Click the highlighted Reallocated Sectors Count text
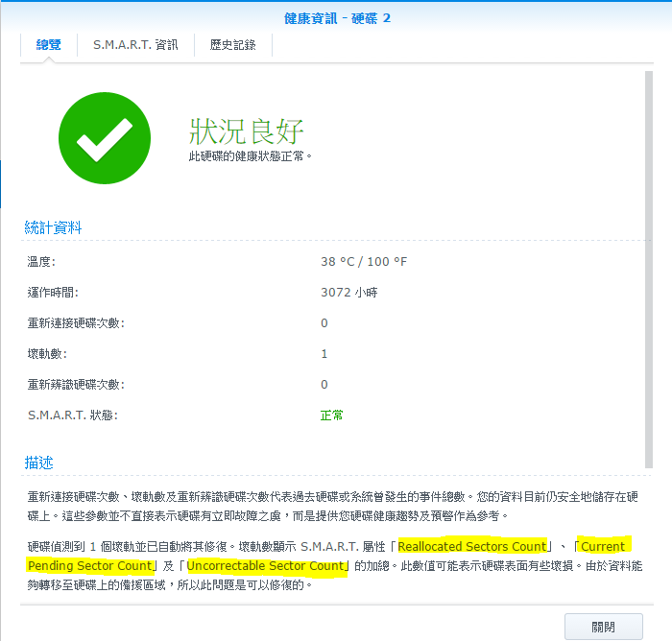This screenshot has width=672, height=641. click(x=472, y=547)
